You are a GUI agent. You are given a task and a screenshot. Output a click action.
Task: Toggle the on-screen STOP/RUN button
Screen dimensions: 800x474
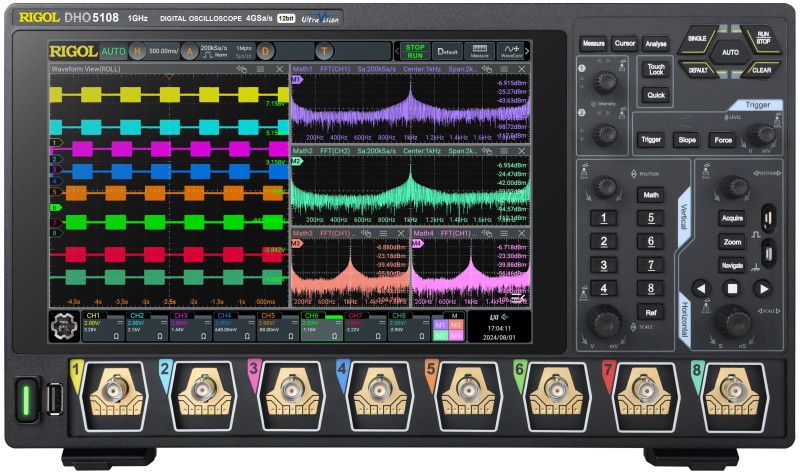(x=412, y=51)
